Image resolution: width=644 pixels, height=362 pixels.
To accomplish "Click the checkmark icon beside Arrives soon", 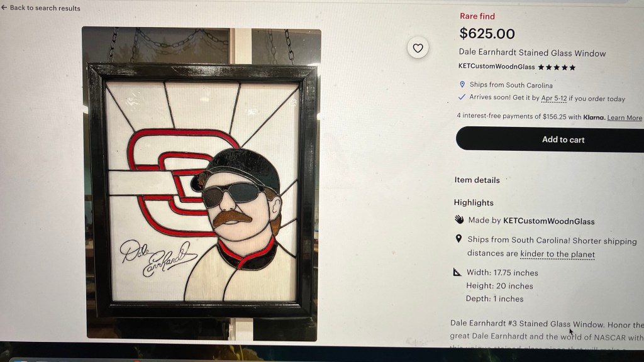I will pyautogui.click(x=462, y=97).
